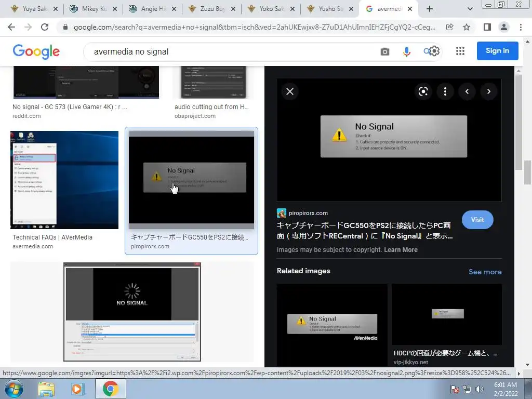
Task: Open the obsproject audio cutting out result
Action: coord(214,83)
